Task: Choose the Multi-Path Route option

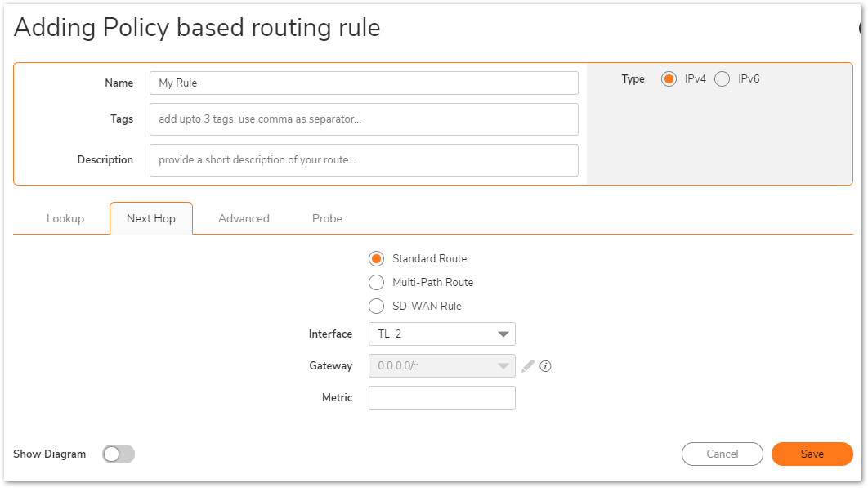Action: click(x=377, y=283)
